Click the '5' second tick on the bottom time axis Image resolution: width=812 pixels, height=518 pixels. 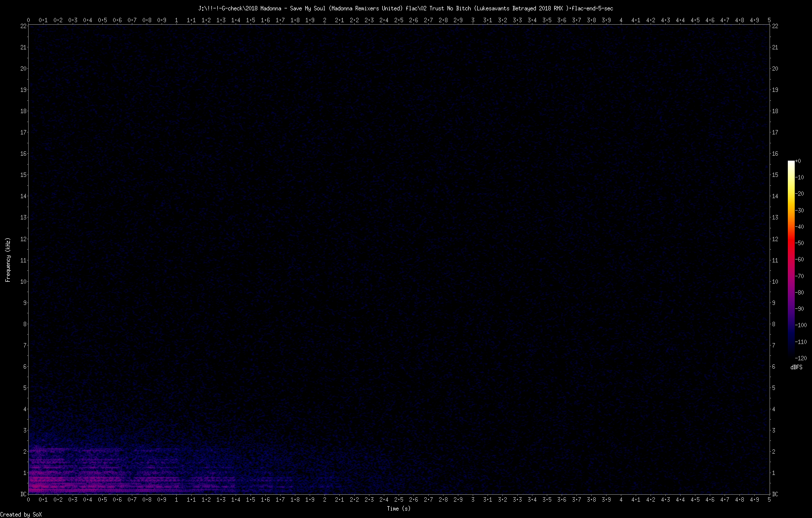tap(769, 500)
